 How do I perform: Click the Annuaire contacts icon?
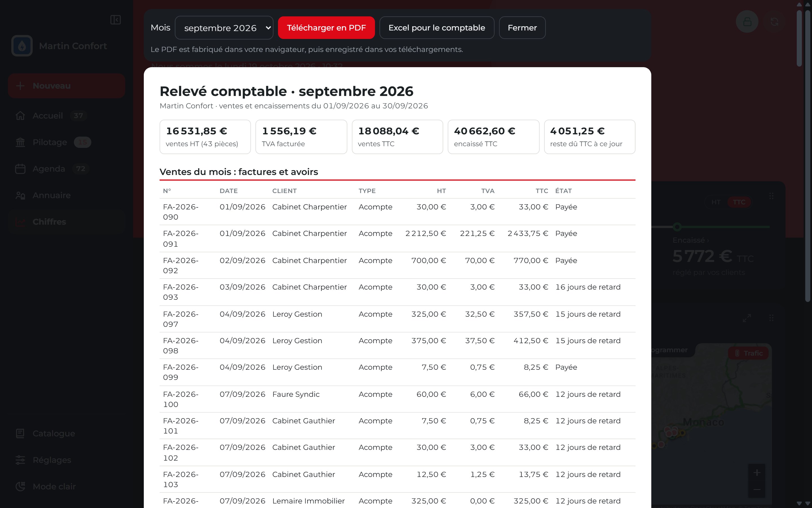click(x=20, y=195)
